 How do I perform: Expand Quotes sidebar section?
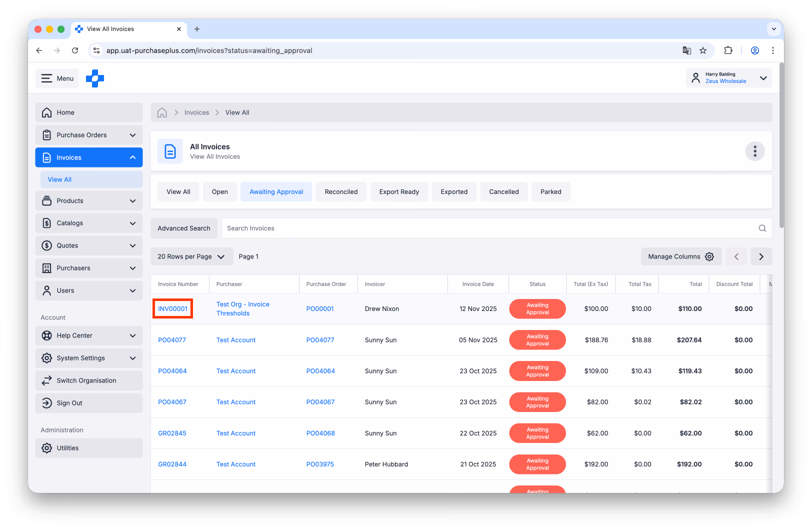pos(89,245)
